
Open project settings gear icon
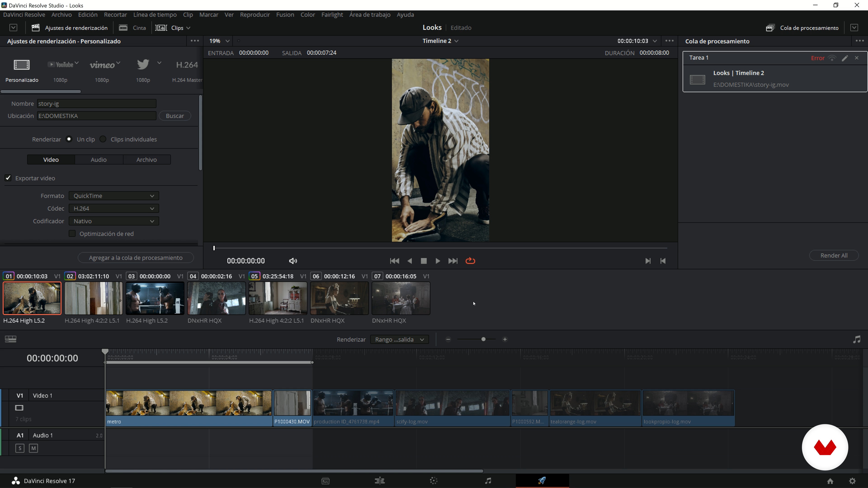pos(852,481)
